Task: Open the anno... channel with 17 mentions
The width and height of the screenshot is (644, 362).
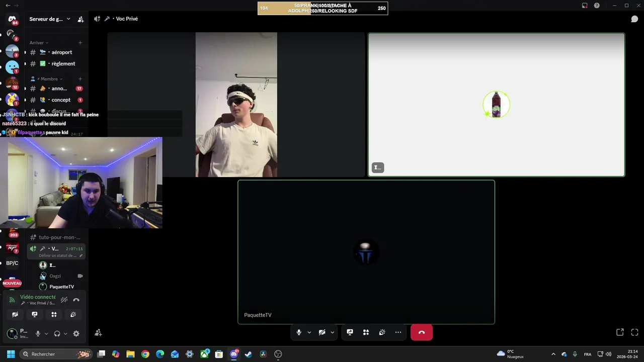Action: tap(55, 88)
